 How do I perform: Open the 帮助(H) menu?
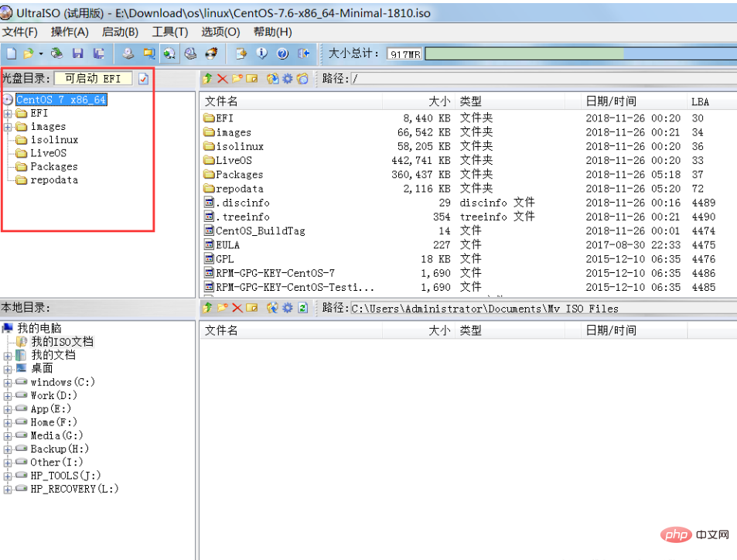pyautogui.click(x=273, y=32)
